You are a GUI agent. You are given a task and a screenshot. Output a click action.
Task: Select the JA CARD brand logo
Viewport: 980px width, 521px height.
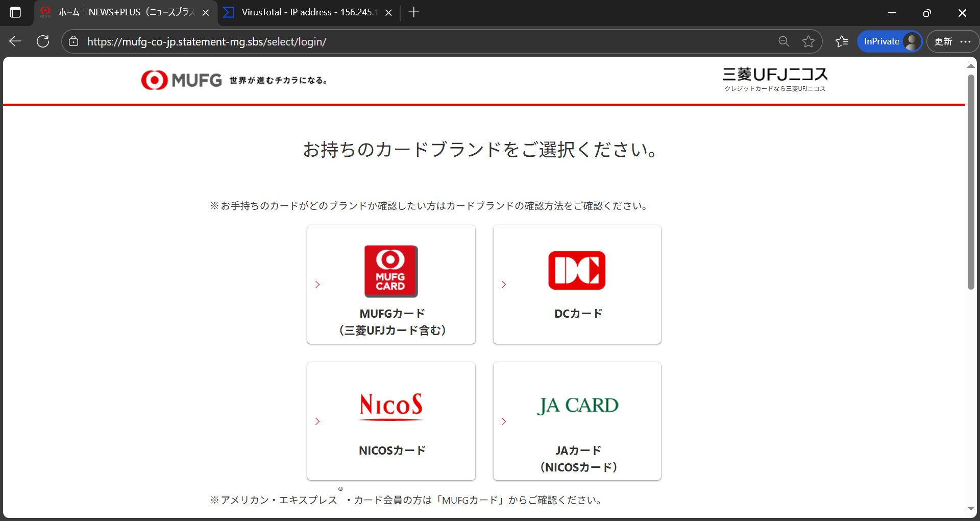coord(577,406)
